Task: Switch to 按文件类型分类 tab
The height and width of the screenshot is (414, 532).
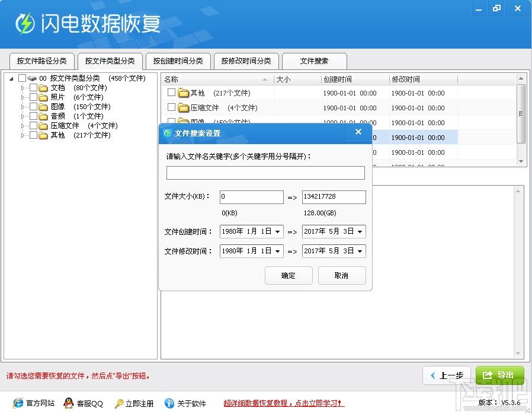Action: 110,61
